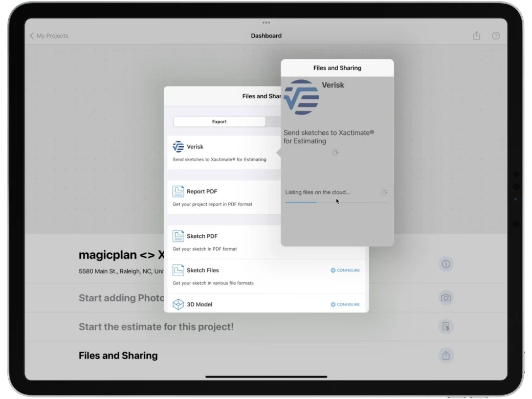532x399 pixels.
Task: Click project title magicplan <> X
Action: pos(121,255)
